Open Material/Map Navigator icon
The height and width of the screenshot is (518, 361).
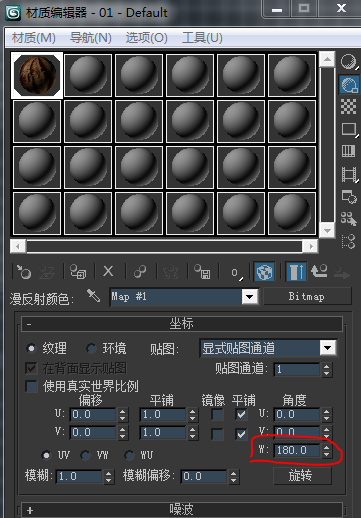pyautogui.click(x=349, y=241)
